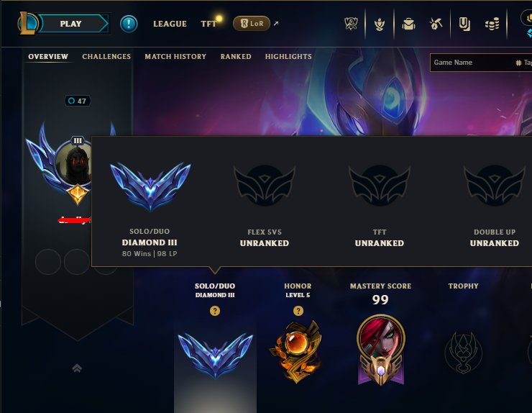Open the blue exclamation notification icon
Image resolution: width=532 pixels, height=413 pixels.
(129, 24)
